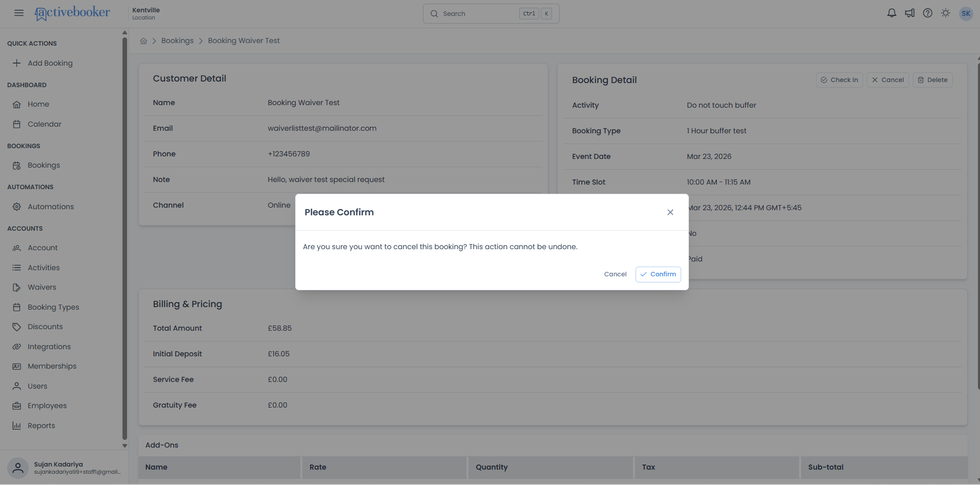This screenshot has height=485, width=980.
Task: Click initial deposit £16.05
Action: coord(278,354)
